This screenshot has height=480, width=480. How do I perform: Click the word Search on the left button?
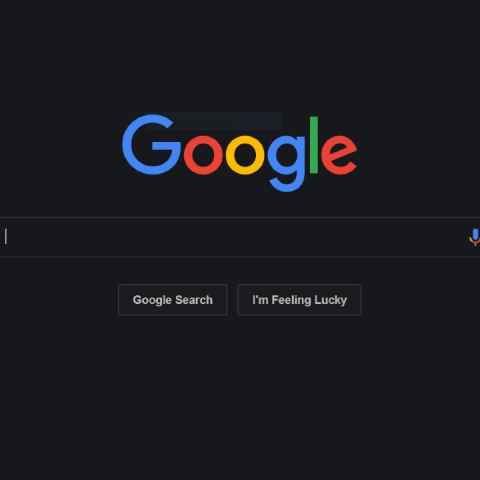click(x=194, y=300)
